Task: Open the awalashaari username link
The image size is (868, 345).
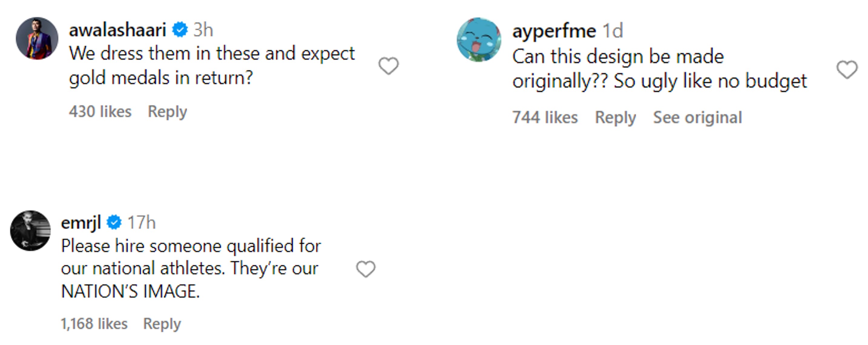Action: 118,30
